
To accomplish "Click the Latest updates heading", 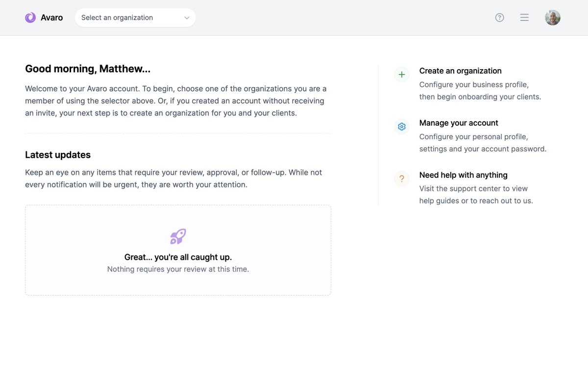I will [x=58, y=155].
